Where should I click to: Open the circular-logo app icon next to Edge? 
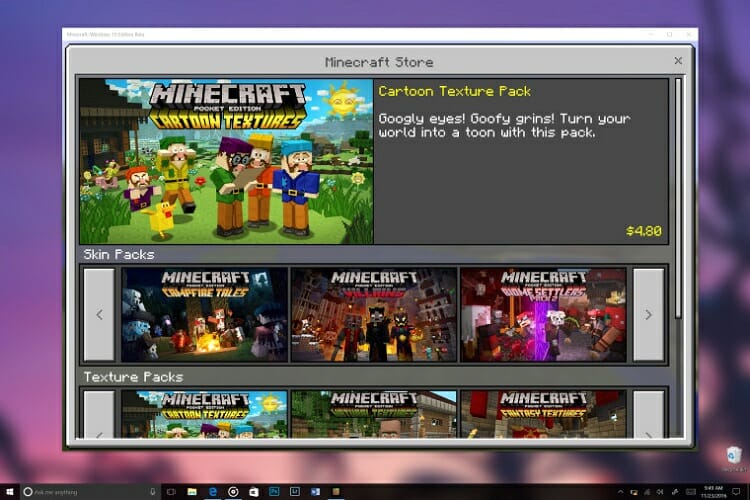coord(233,491)
